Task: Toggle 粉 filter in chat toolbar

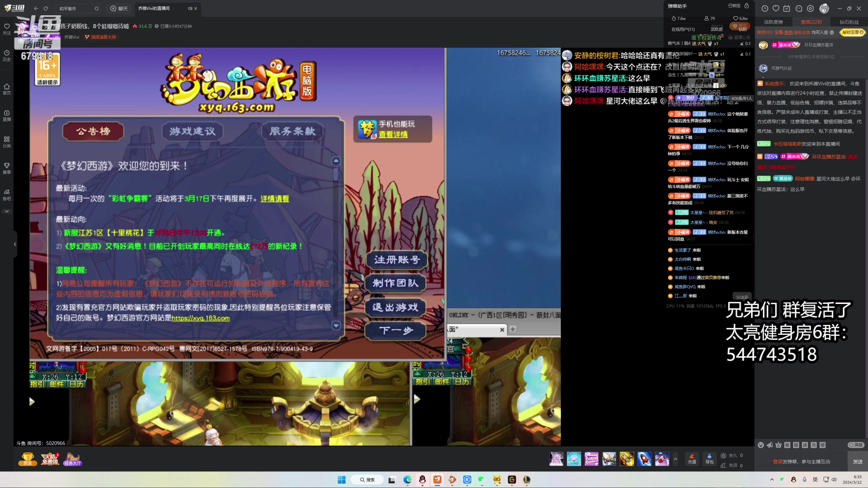Action: pyautogui.click(x=787, y=445)
